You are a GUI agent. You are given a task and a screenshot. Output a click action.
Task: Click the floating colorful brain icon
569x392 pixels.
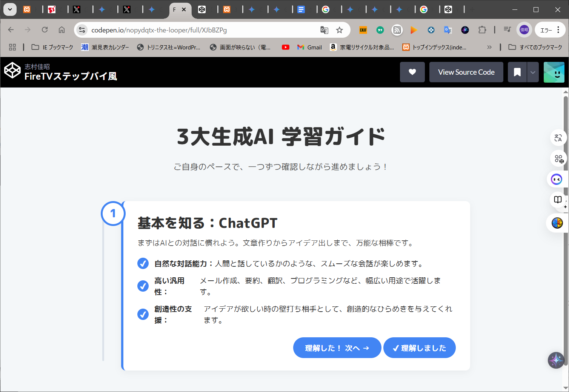point(557,223)
